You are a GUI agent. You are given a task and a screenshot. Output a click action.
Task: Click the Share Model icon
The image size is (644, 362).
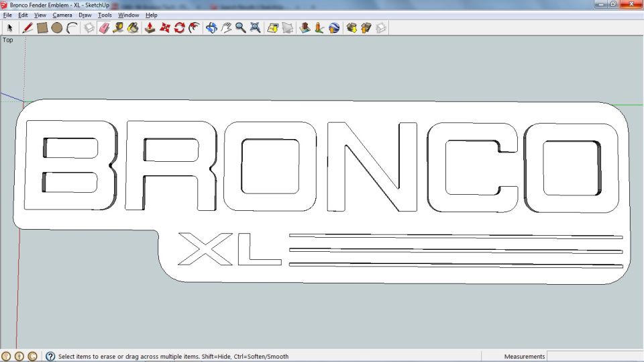pyautogui.click(x=366, y=28)
